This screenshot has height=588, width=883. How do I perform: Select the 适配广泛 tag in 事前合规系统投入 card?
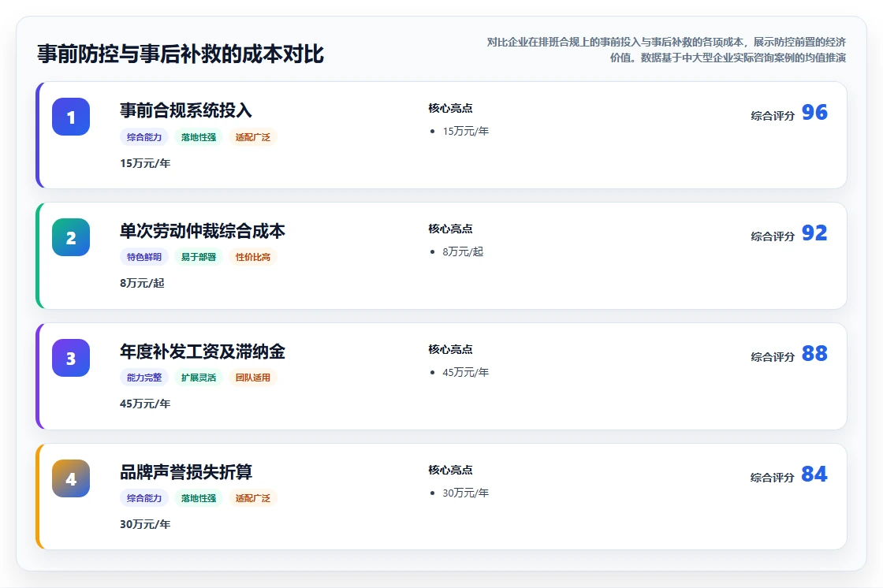coord(253,137)
